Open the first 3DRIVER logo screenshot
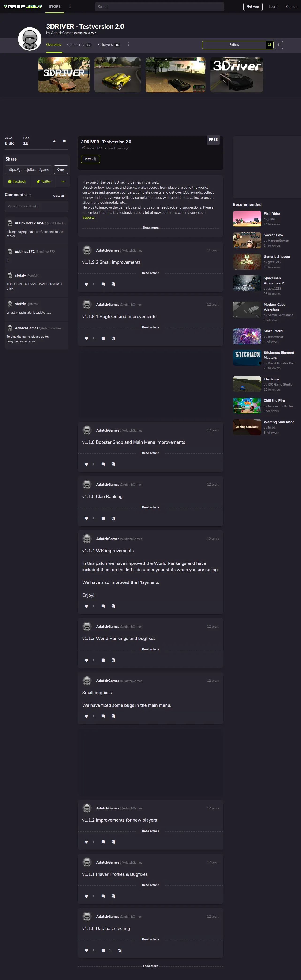 coord(64,75)
